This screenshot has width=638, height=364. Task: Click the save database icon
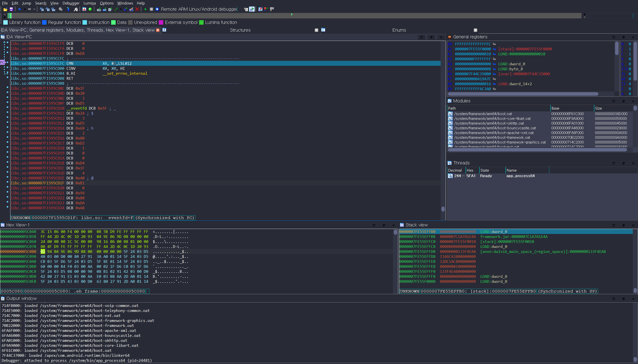point(11,9)
